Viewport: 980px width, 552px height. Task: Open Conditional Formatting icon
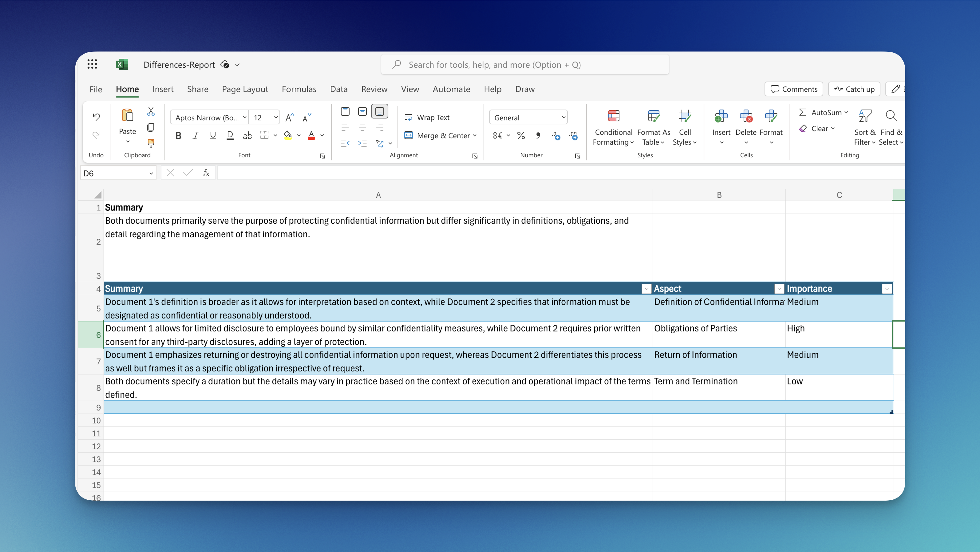click(613, 116)
